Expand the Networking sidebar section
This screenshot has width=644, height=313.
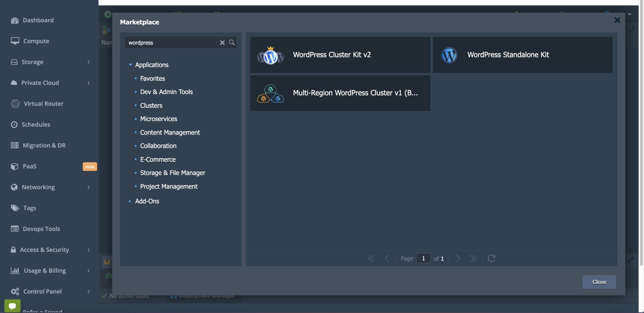click(x=89, y=187)
